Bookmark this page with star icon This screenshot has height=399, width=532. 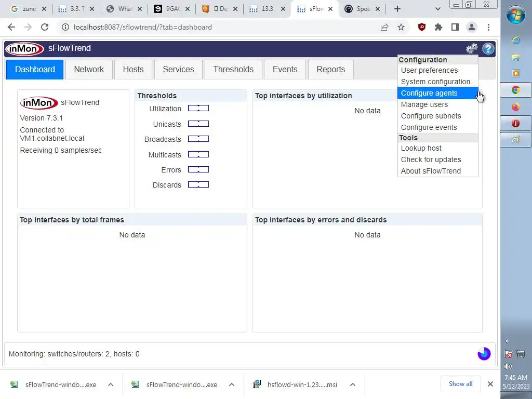pyautogui.click(x=401, y=27)
